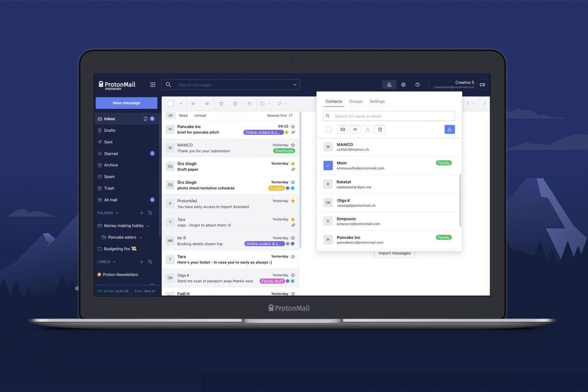Delete selected contact with trash icon
588x392 pixels.
(x=380, y=129)
